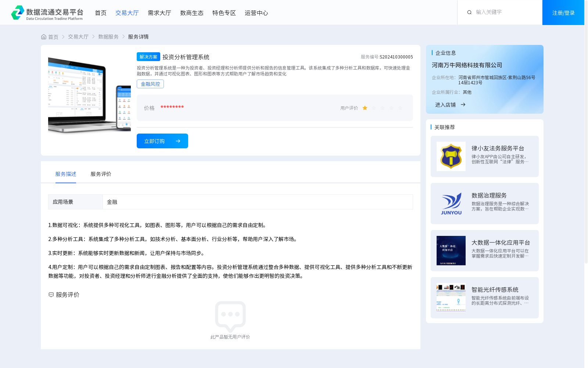Viewport: 588px width, 368px height.
Task: Click the title 投资分析管理系统
Action: [186, 57]
